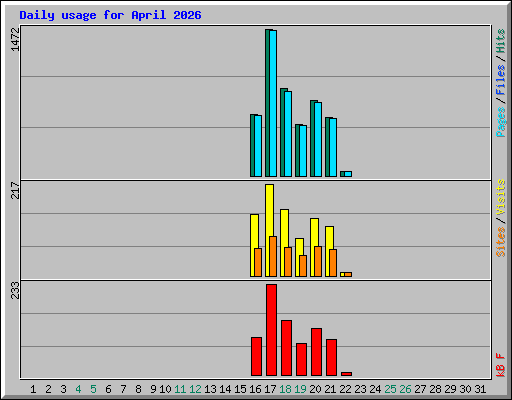Click the Sites legend label
This screenshot has height=400, width=512.
click(x=500, y=242)
